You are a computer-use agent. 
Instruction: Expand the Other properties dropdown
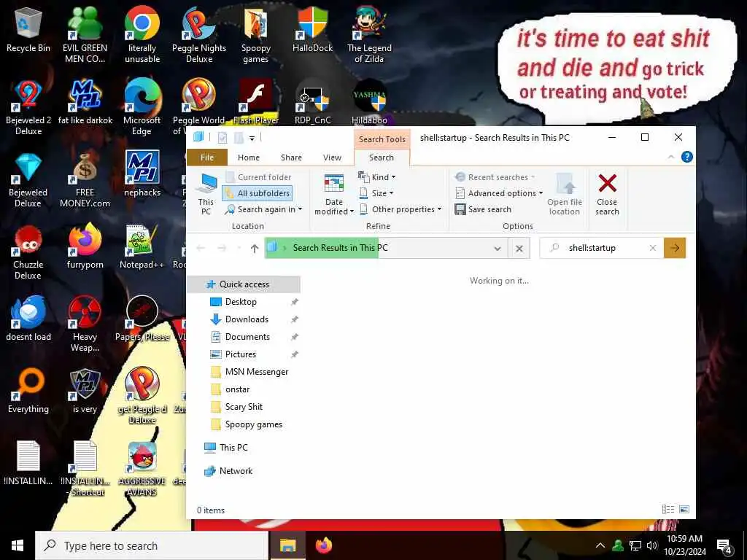(400, 209)
